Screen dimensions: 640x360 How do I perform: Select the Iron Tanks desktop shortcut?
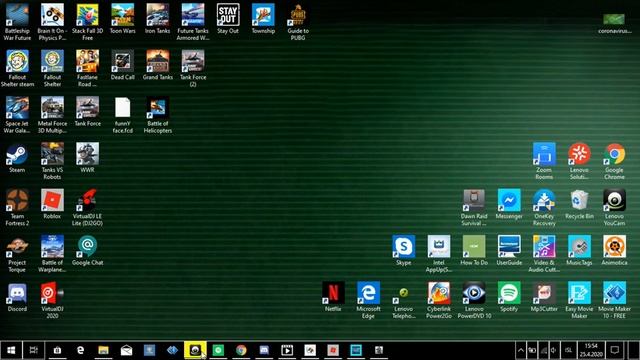158,18
